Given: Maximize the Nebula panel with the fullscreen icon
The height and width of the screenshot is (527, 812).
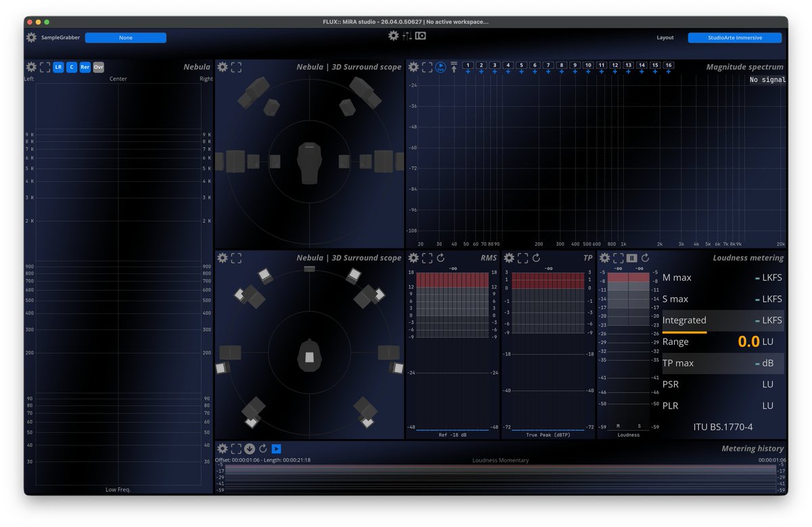Looking at the screenshot, I should click(x=45, y=67).
